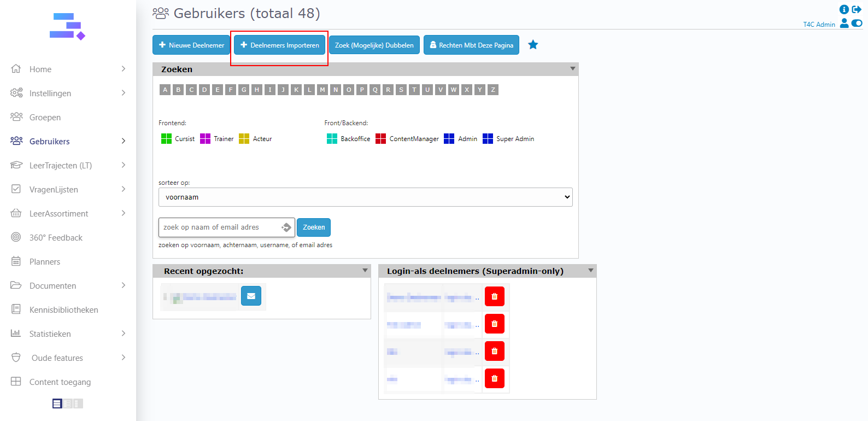Collapse the Zoeken panel

coord(572,69)
